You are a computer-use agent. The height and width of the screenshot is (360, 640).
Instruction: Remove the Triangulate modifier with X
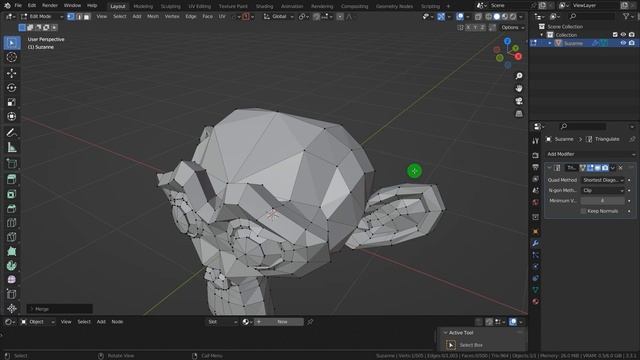[x=620, y=168]
